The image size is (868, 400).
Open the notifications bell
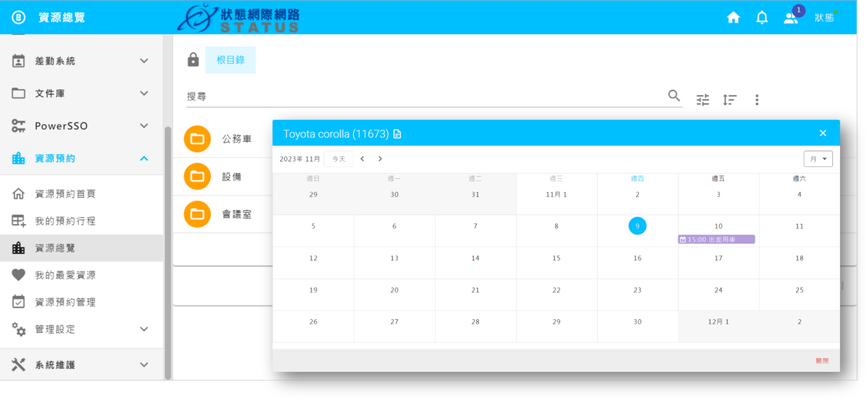[x=762, y=18]
